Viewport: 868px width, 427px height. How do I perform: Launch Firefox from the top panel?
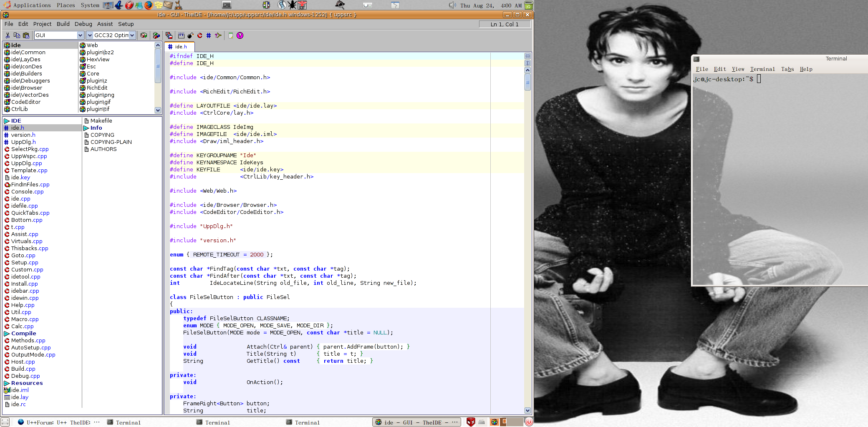[149, 5]
